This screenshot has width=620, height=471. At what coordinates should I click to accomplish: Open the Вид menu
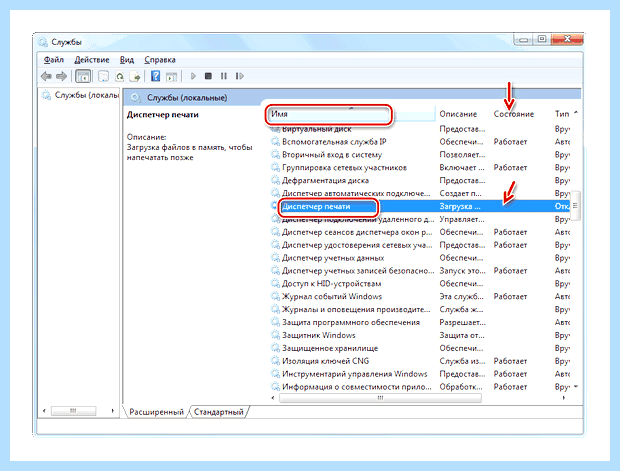coord(127,60)
